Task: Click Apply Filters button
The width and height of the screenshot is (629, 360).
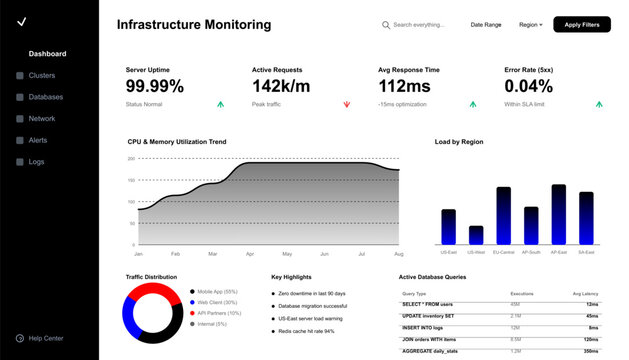Action: (582, 24)
